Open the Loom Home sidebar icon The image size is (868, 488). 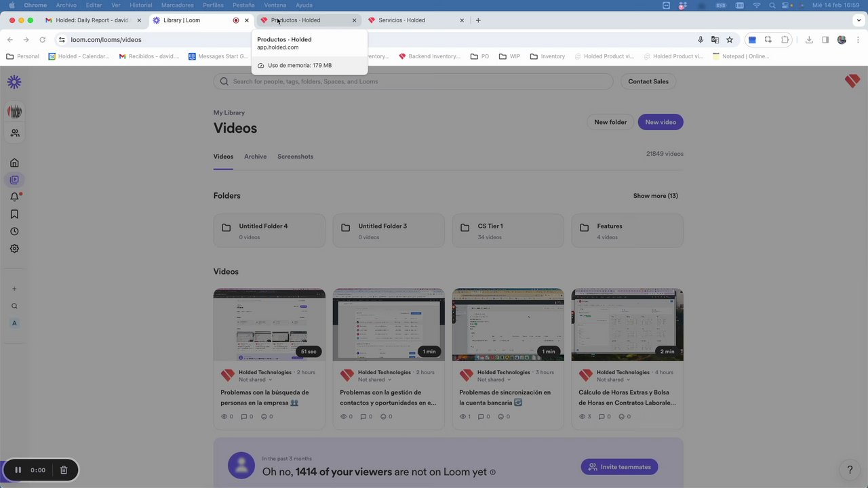[x=14, y=163]
